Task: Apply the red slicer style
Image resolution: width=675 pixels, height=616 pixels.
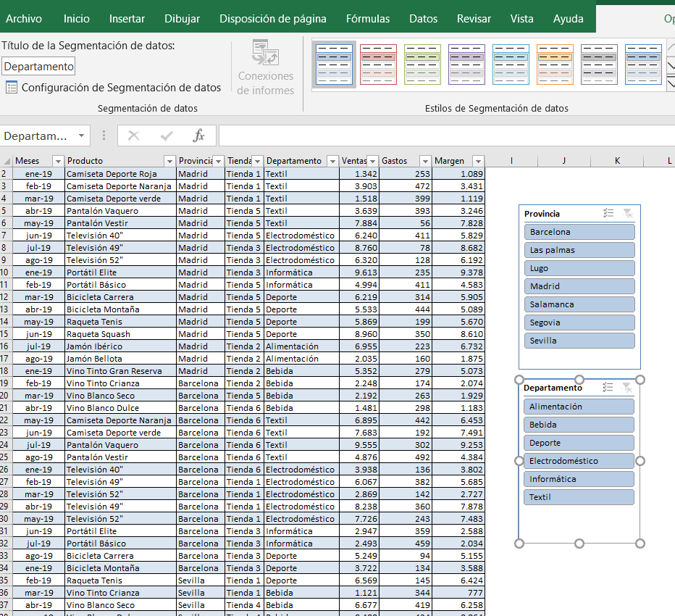Action: click(x=378, y=64)
